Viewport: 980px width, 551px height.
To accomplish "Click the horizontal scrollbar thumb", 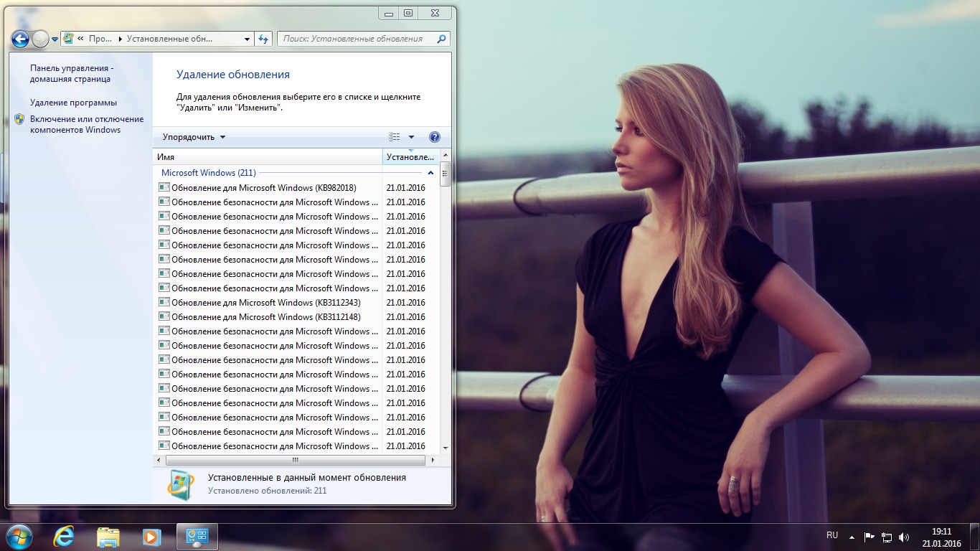I will 294,459.
